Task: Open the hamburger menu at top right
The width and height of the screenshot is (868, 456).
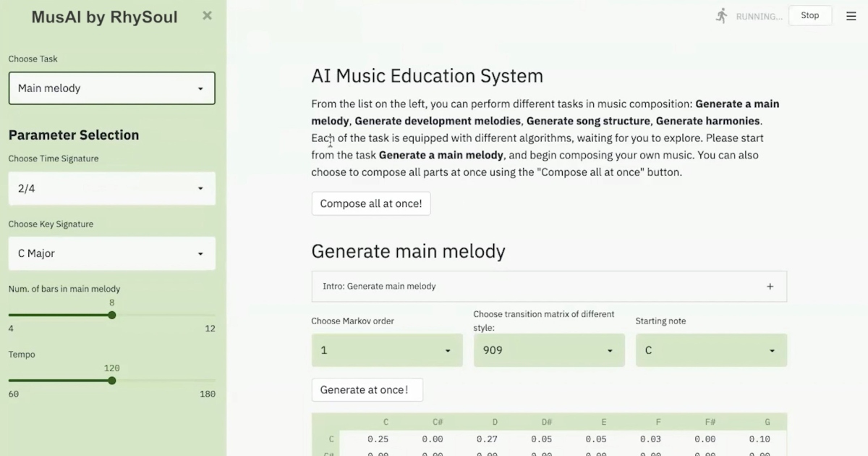Action: (x=851, y=15)
